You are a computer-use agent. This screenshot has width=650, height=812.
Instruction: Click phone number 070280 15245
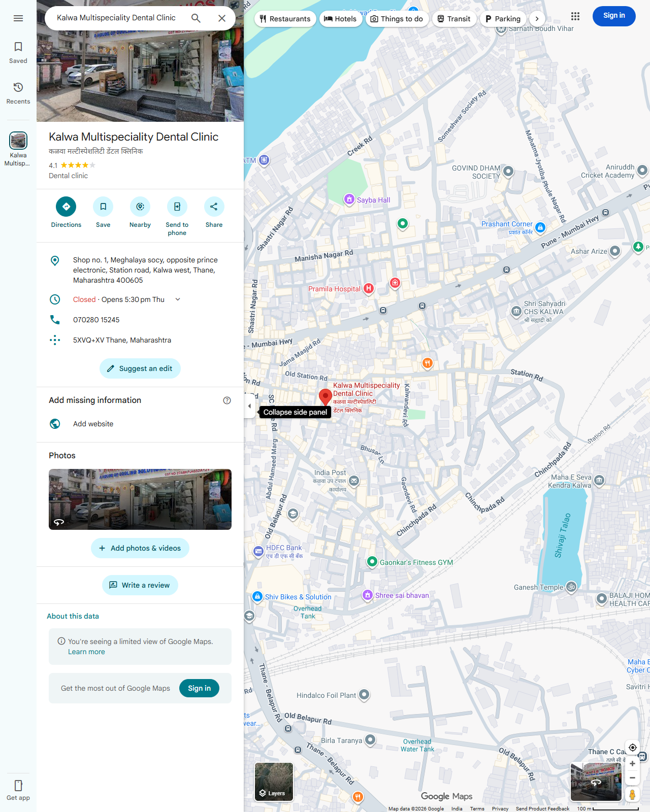[x=140, y=320]
